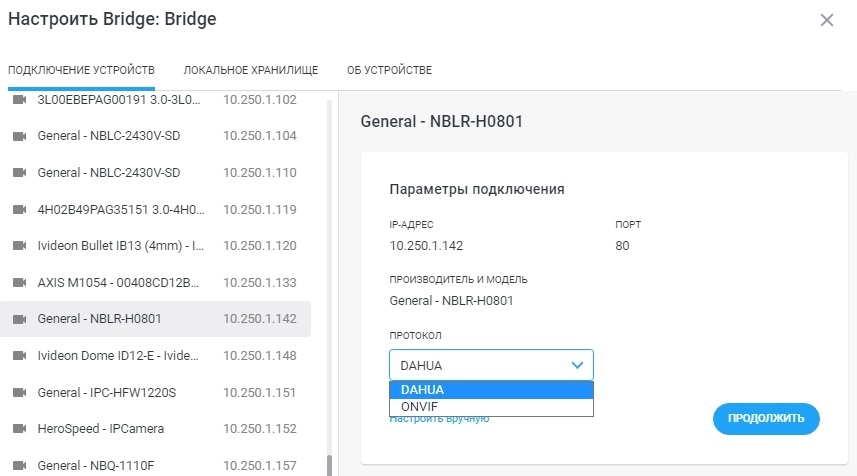Expand the protocol dropdown showing DAHUA

pyautogui.click(x=491, y=365)
